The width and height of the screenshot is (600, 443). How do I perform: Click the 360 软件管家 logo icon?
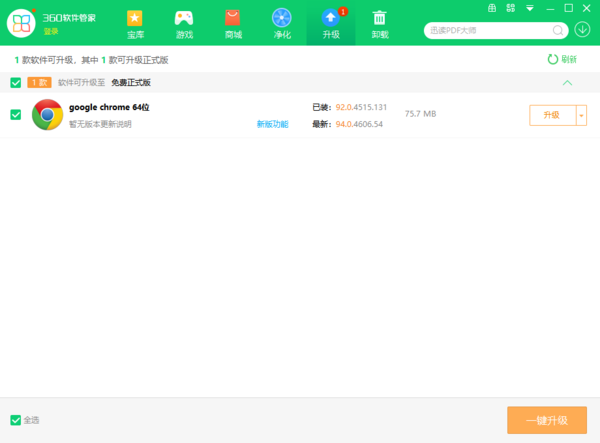pyautogui.click(x=21, y=23)
